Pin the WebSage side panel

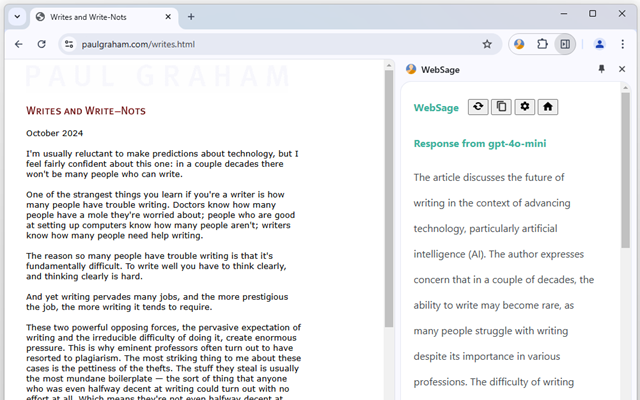tap(601, 69)
